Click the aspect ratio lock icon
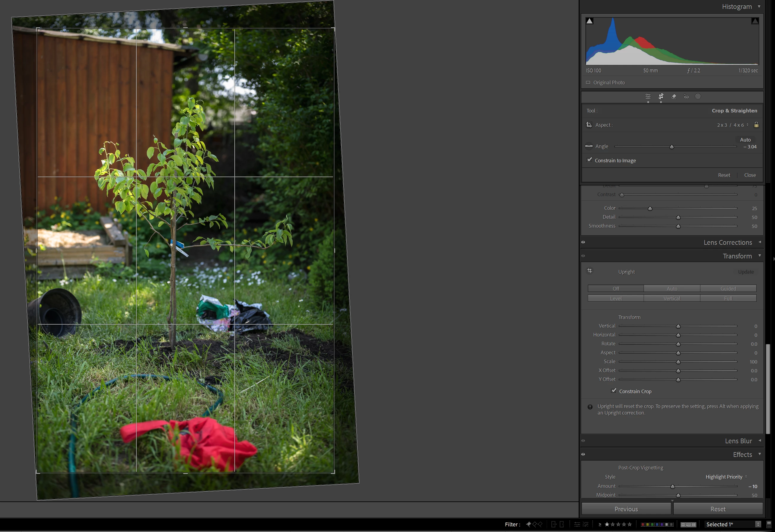 pyautogui.click(x=756, y=125)
